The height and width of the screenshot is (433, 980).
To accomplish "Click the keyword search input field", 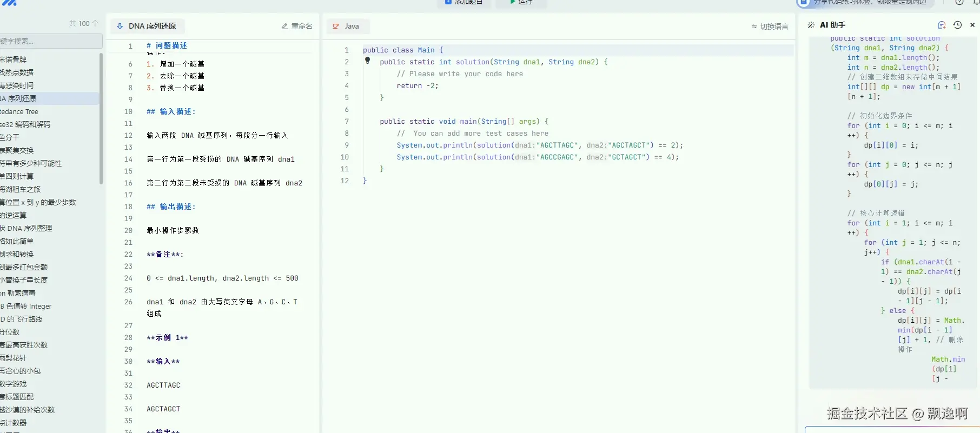I will pyautogui.click(x=50, y=41).
